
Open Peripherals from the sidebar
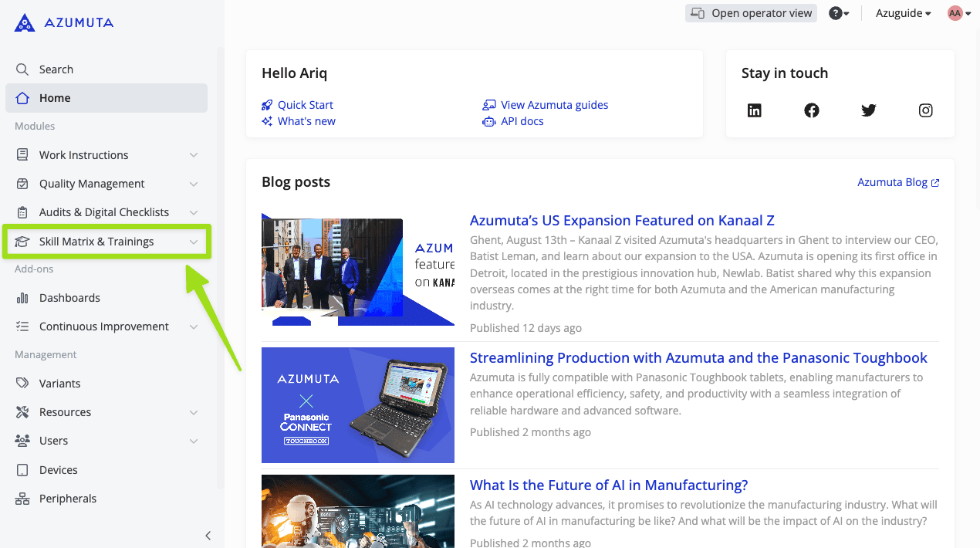pos(68,499)
